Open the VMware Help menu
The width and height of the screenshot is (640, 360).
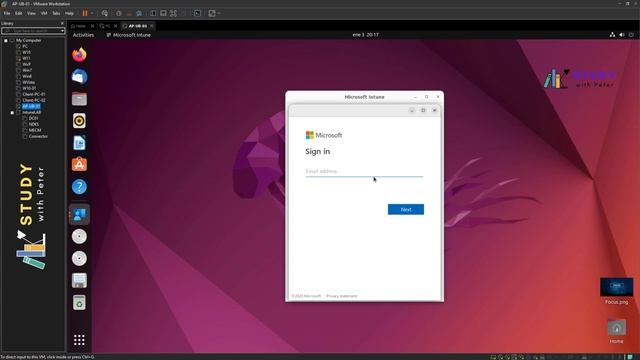[69, 13]
